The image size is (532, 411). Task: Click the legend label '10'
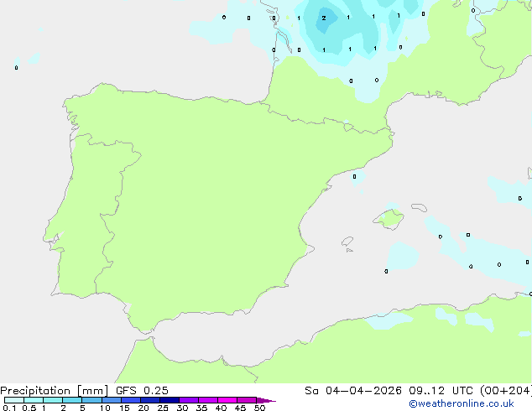pyautogui.click(x=105, y=408)
